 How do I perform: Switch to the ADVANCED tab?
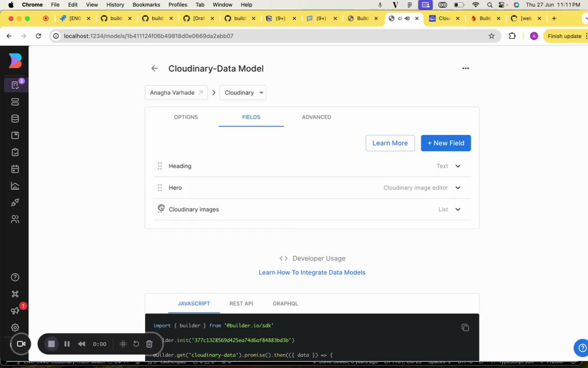point(316,117)
